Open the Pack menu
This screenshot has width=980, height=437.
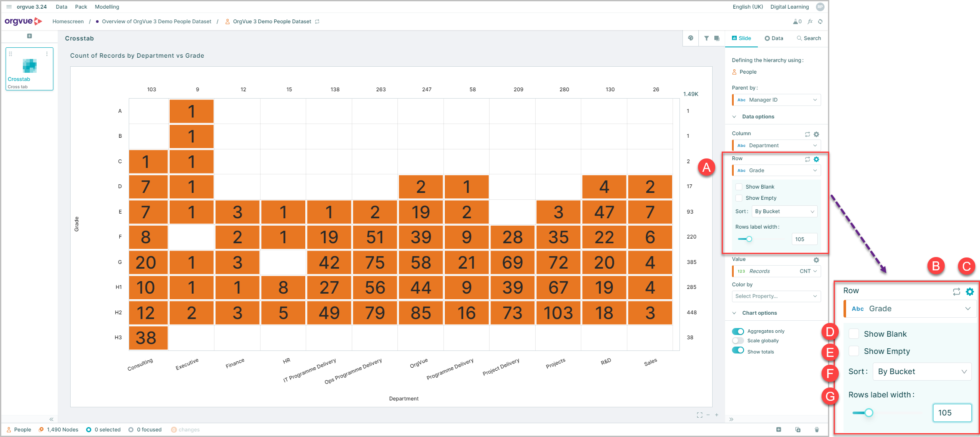(x=81, y=7)
